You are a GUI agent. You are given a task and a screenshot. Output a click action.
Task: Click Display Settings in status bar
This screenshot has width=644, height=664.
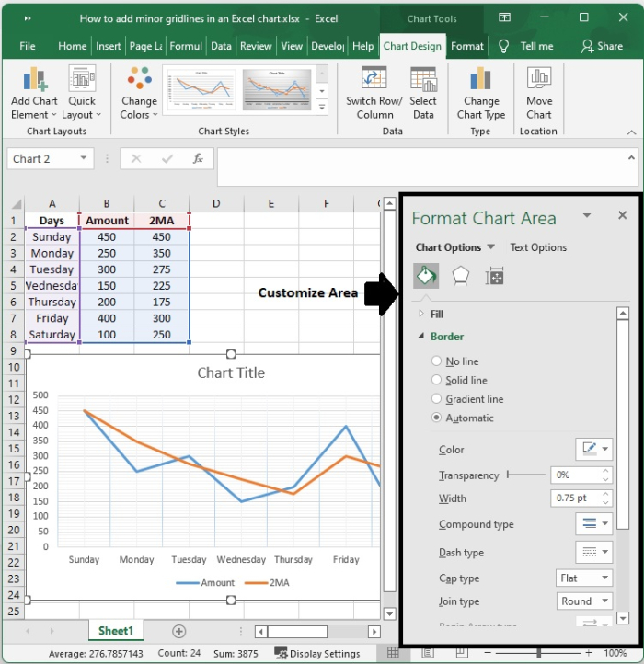click(316, 653)
